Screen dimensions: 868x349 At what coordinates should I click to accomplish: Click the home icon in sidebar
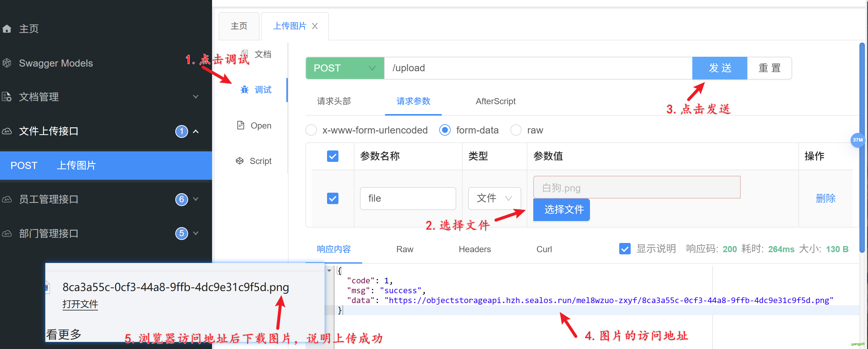[7, 29]
